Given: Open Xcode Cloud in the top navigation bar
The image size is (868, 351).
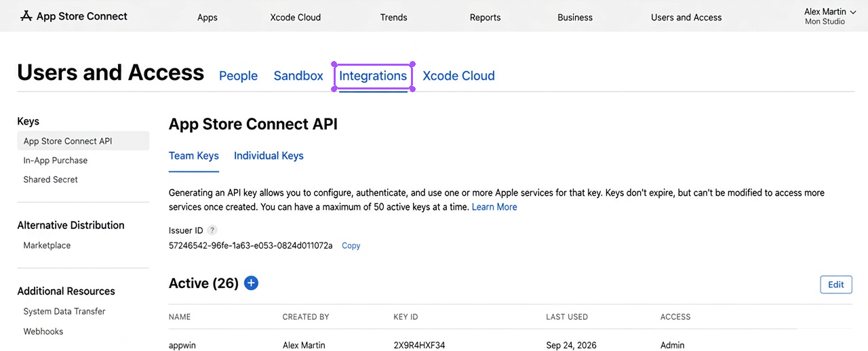Looking at the screenshot, I should click(296, 18).
